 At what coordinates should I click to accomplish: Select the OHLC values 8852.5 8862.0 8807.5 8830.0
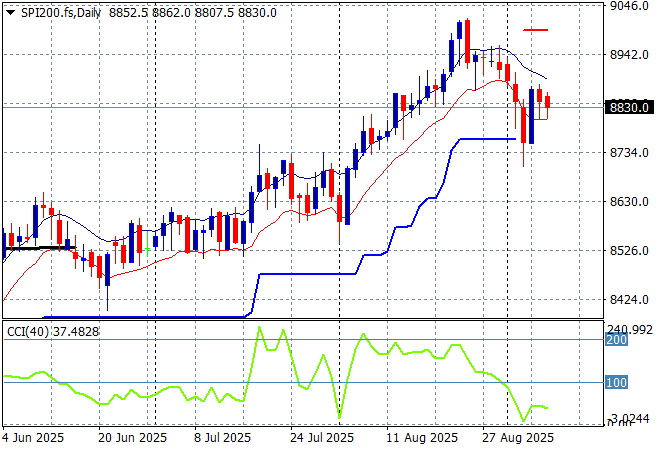pyautogui.click(x=193, y=13)
